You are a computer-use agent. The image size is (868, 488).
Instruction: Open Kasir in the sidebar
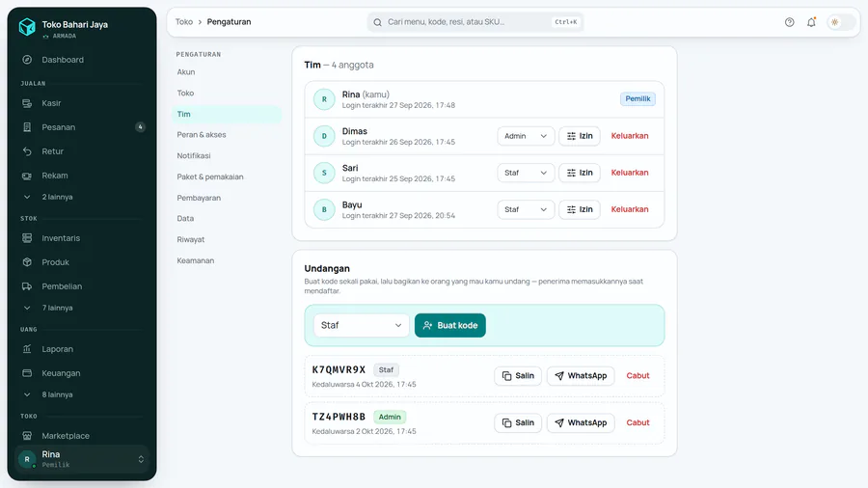82,103
